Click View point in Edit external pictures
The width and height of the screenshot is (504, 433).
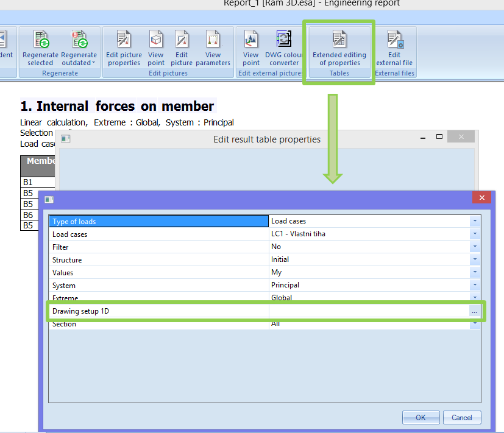(x=251, y=41)
